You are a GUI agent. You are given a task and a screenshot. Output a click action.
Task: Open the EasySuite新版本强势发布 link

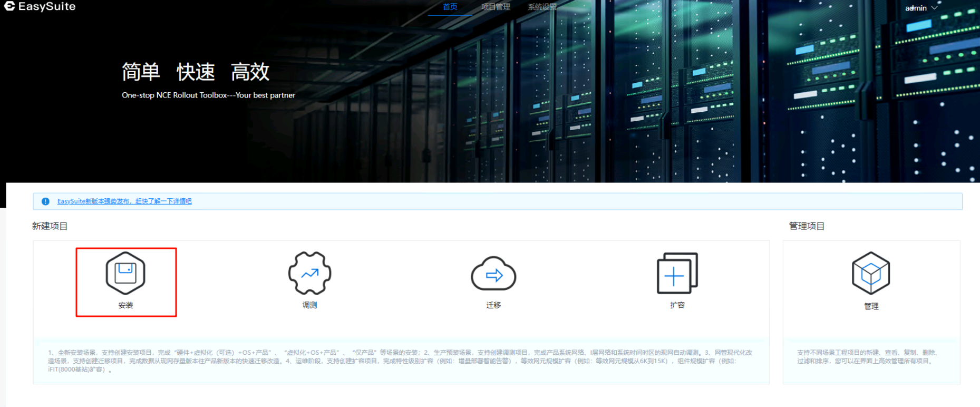124,201
